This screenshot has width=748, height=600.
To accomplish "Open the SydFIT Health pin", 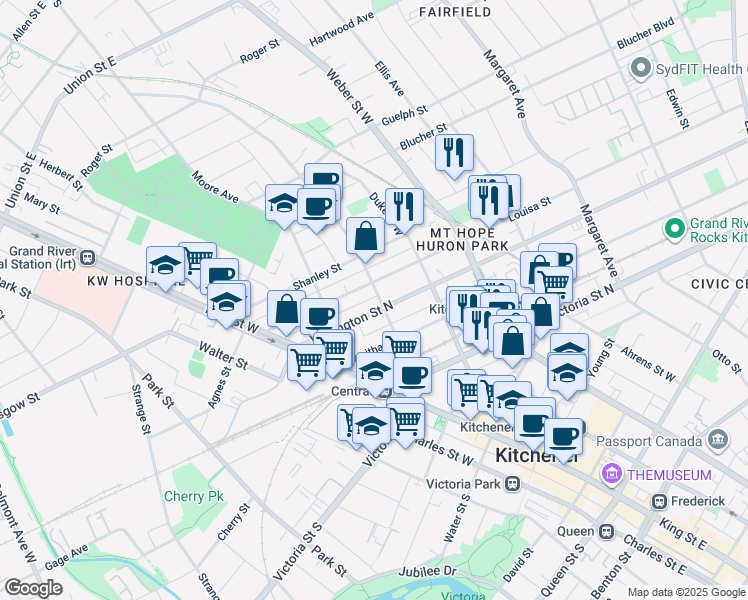I will [641, 68].
